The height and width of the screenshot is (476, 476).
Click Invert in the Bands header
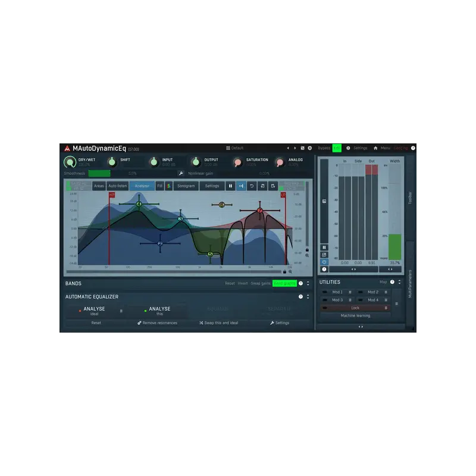pyautogui.click(x=243, y=283)
